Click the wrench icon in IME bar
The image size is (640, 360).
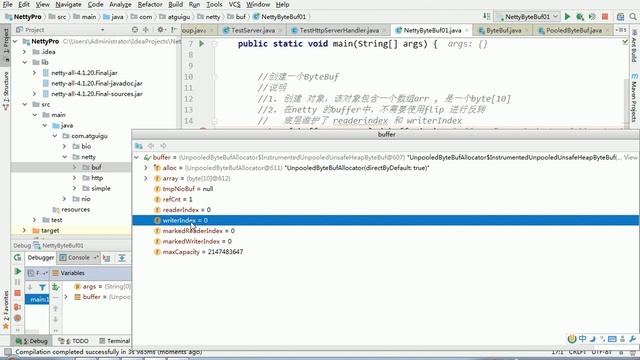pos(633,339)
